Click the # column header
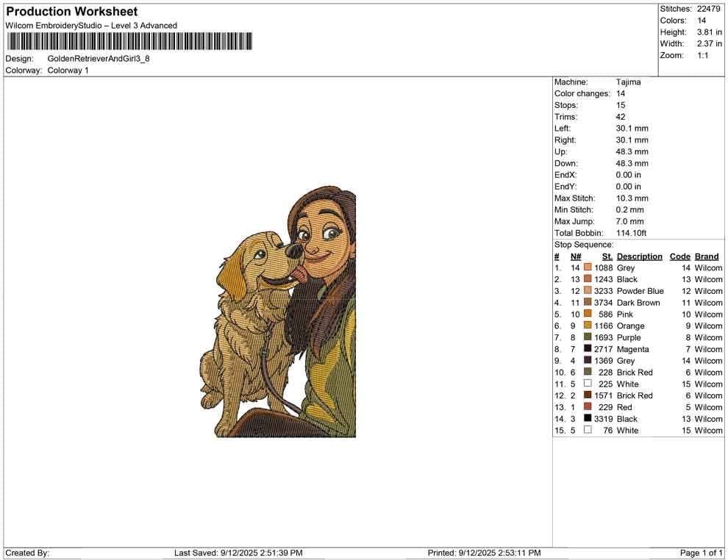 coord(557,256)
